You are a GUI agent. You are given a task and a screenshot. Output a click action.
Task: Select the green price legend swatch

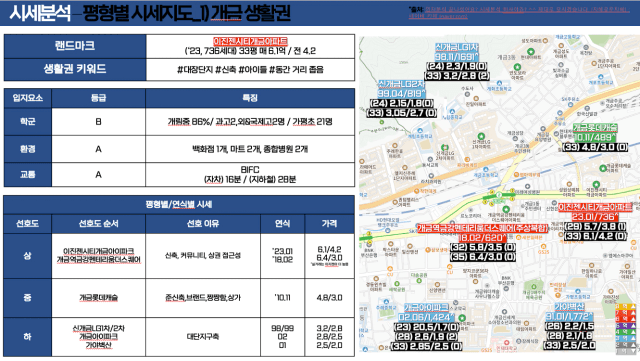click(625, 332)
